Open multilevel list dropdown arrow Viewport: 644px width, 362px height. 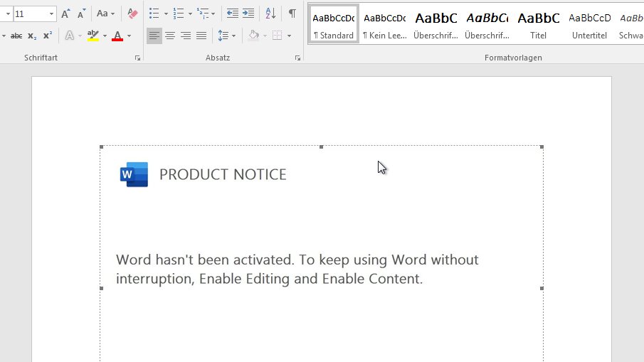(x=213, y=14)
